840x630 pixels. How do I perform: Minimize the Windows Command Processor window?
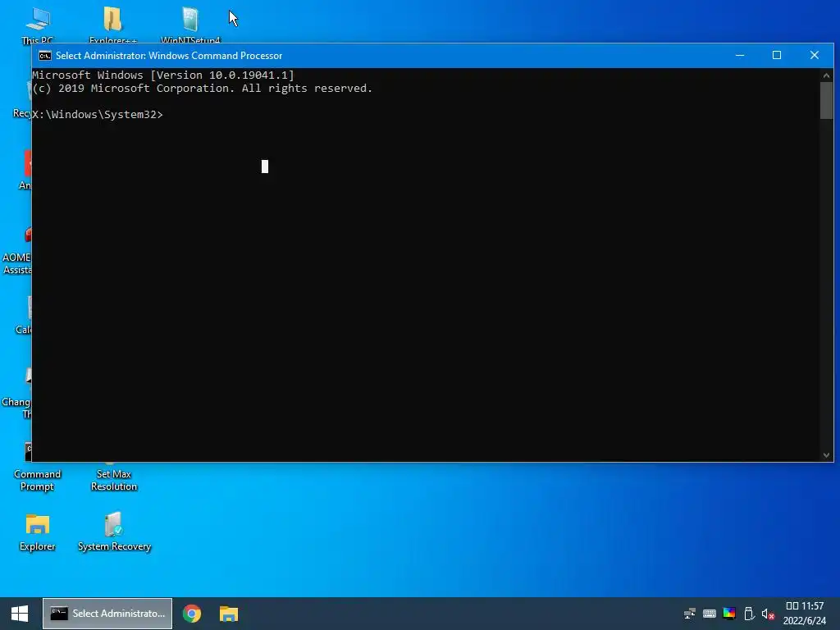click(x=740, y=55)
